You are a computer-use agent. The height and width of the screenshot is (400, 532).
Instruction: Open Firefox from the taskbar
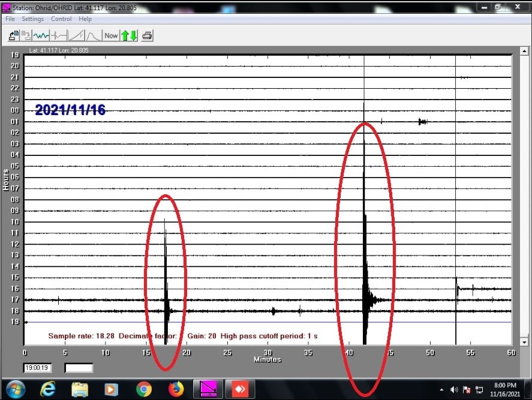click(176, 389)
